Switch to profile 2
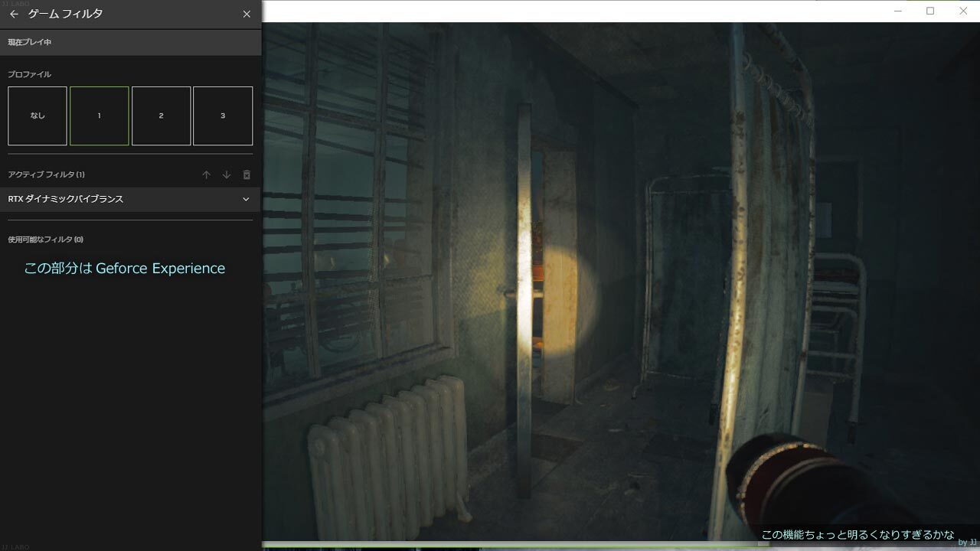This screenshot has width=980, height=551. pyautogui.click(x=161, y=116)
